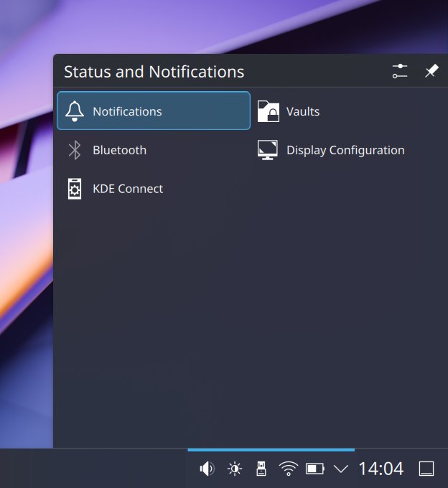Viewport: 448px width, 488px height.
Task: Click the battery tray icon
Action: [315, 469]
